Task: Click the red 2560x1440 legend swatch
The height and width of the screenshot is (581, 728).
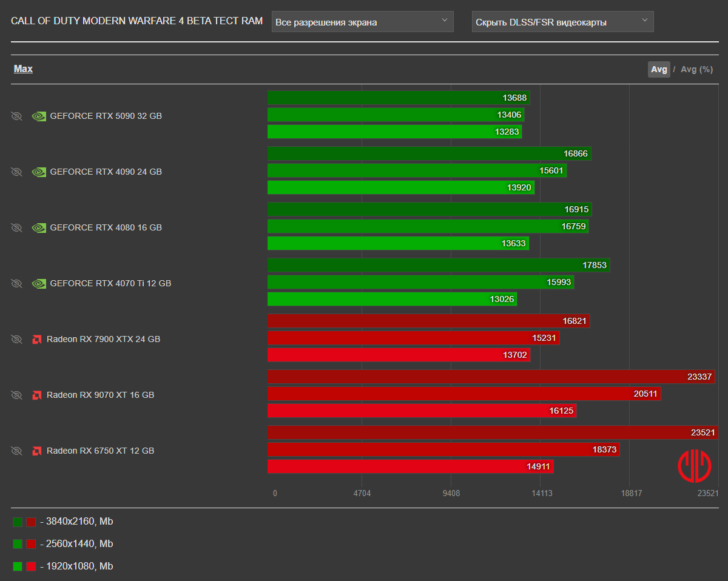Action: (x=31, y=544)
